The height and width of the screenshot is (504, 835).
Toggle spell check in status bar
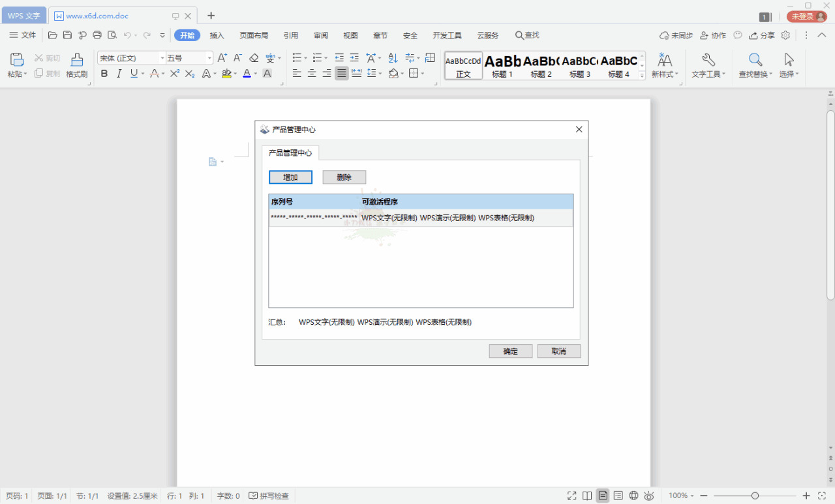(x=269, y=496)
